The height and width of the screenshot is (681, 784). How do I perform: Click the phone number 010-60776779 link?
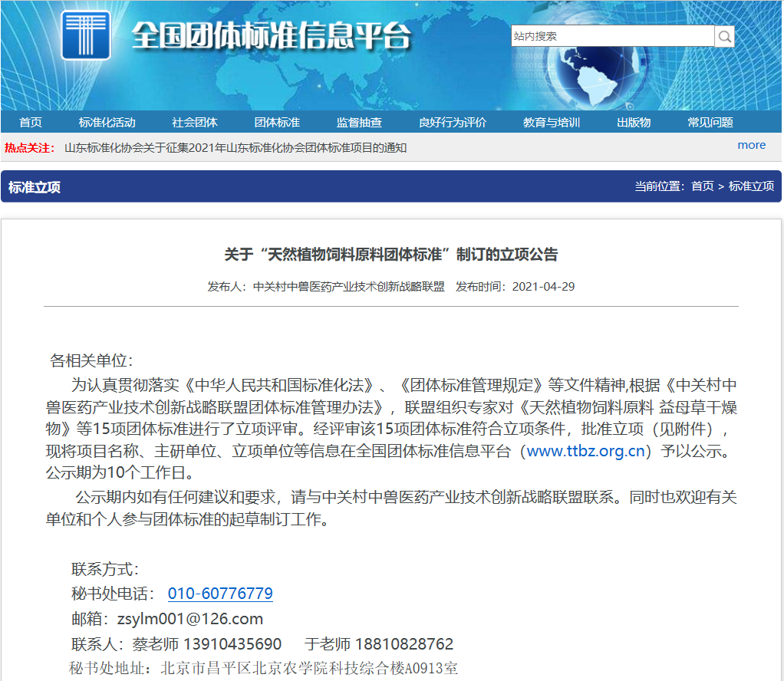click(220, 594)
